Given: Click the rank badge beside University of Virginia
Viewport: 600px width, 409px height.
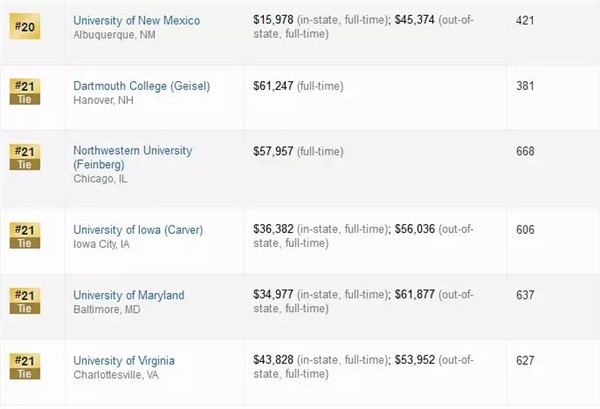Looking at the screenshot, I should pyautogui.click(x=24, y=366).
